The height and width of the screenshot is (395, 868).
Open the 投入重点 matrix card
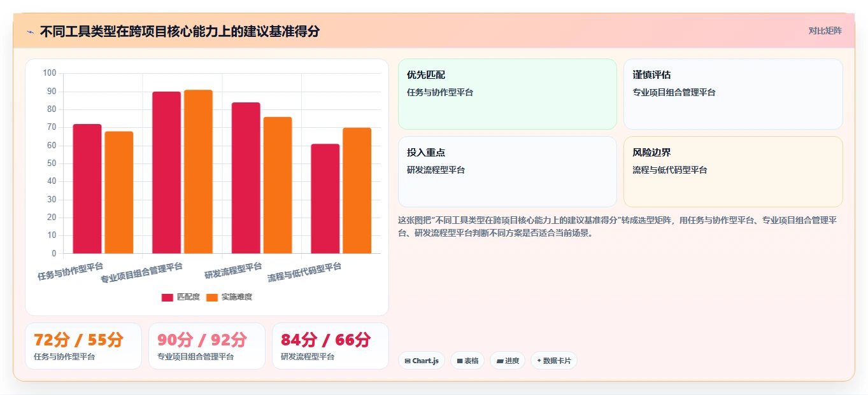[508, 172]
